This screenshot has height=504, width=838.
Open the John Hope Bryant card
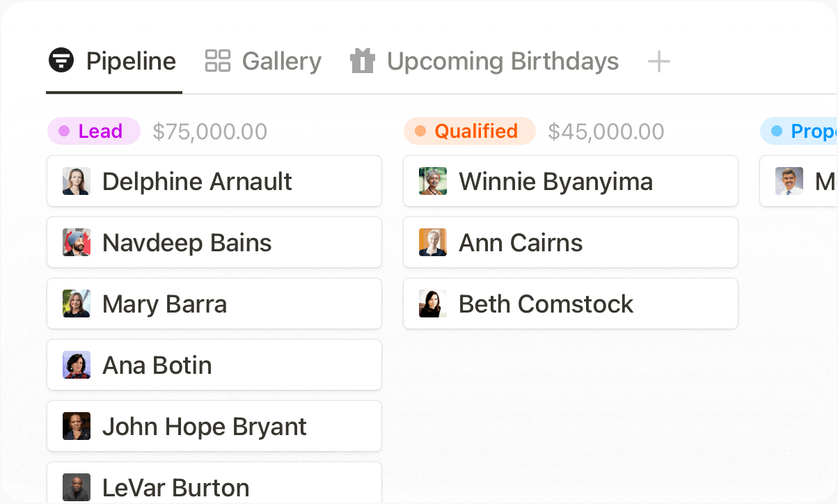click(x=214, y=427)
